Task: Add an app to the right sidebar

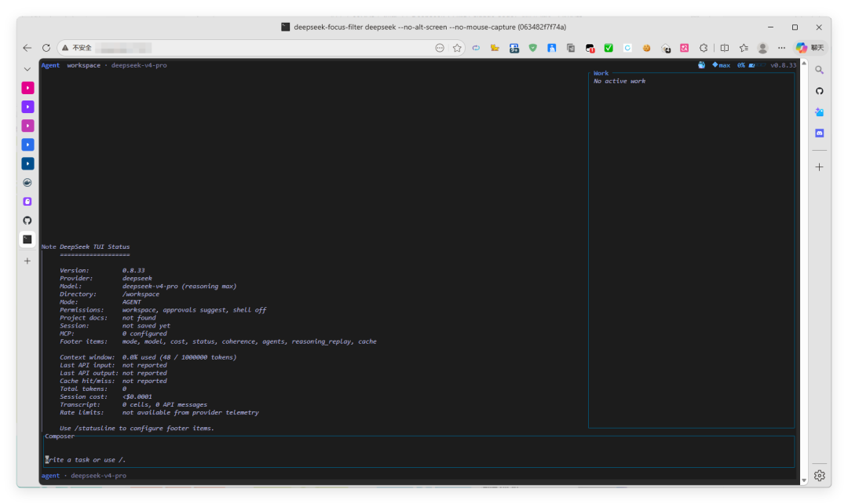Action: coord(819,167)
